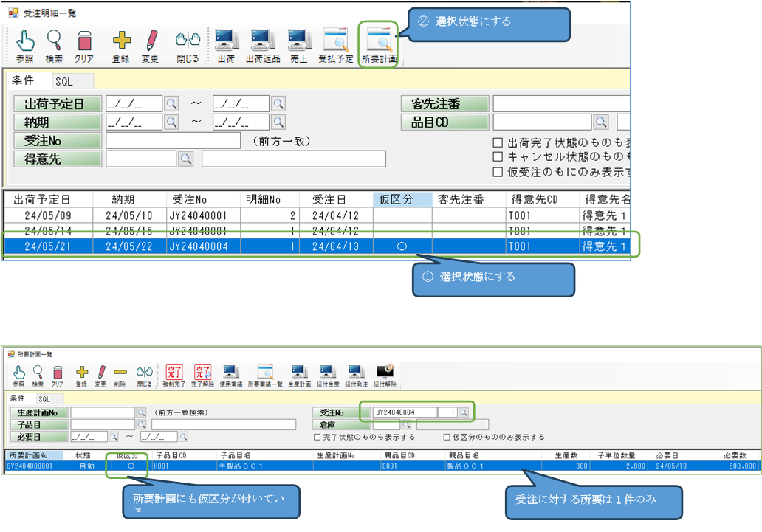This screenshot has width=762, height=532.
Task: Click the lookup icon beside 得意先 field
Action: pos(185,159)
